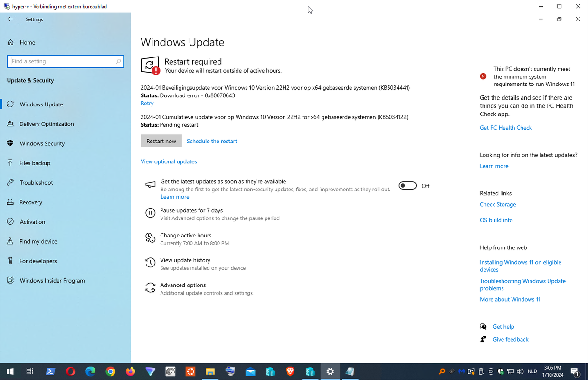Click the Restart now button
Screen dimensions: 588x380
coord(161,141)
